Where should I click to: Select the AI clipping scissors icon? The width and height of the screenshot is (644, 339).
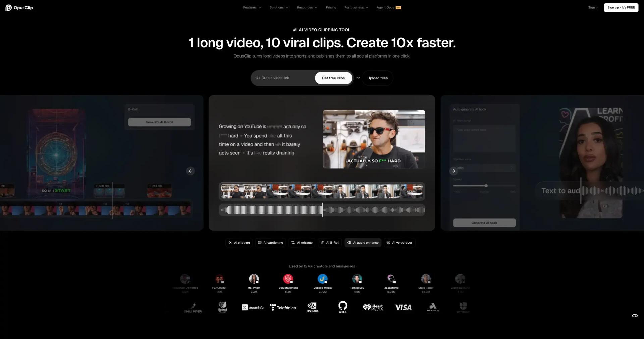(231, 242)
